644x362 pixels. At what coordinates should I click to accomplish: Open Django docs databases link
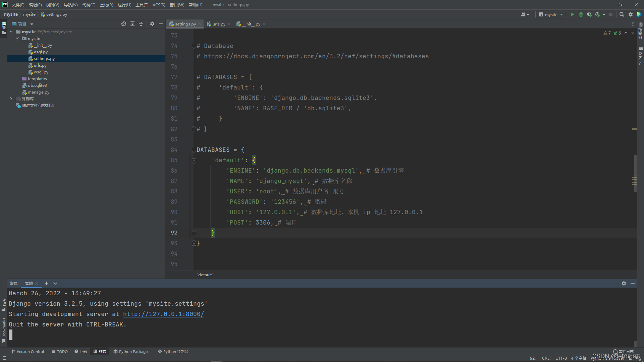(x=316, y=56)
